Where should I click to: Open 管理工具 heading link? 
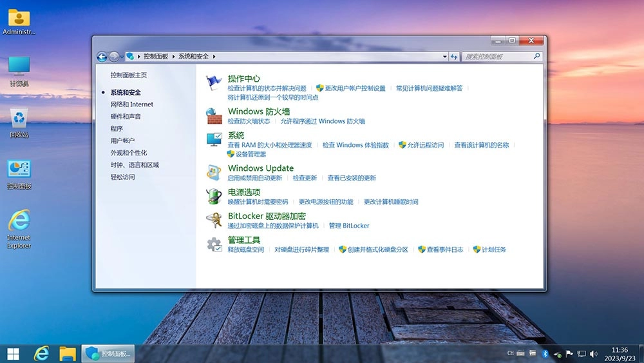pyautogui.click(x=244, y=240)
